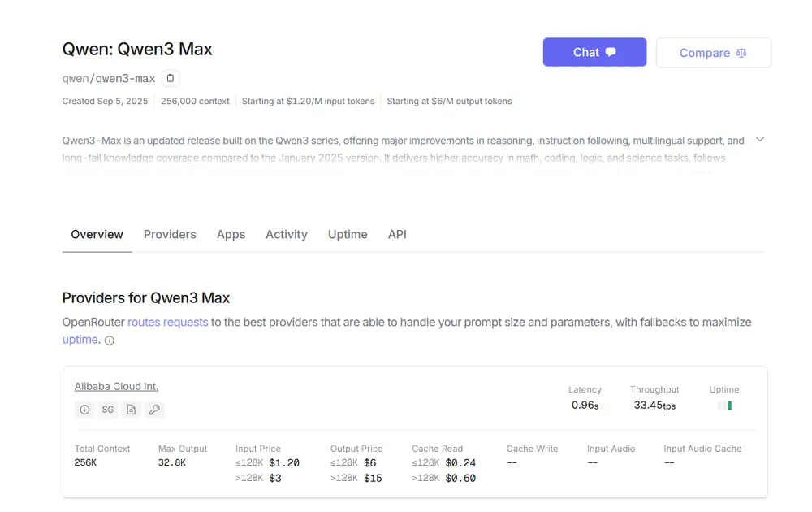Expand the truncated Qwen3-Max description
812x512 pixels.
pos(760,139)
